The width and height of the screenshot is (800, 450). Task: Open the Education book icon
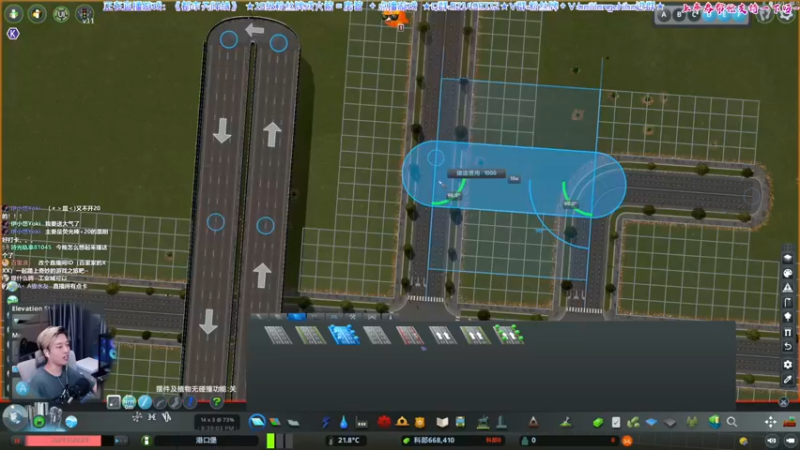(x=442, y=422)
